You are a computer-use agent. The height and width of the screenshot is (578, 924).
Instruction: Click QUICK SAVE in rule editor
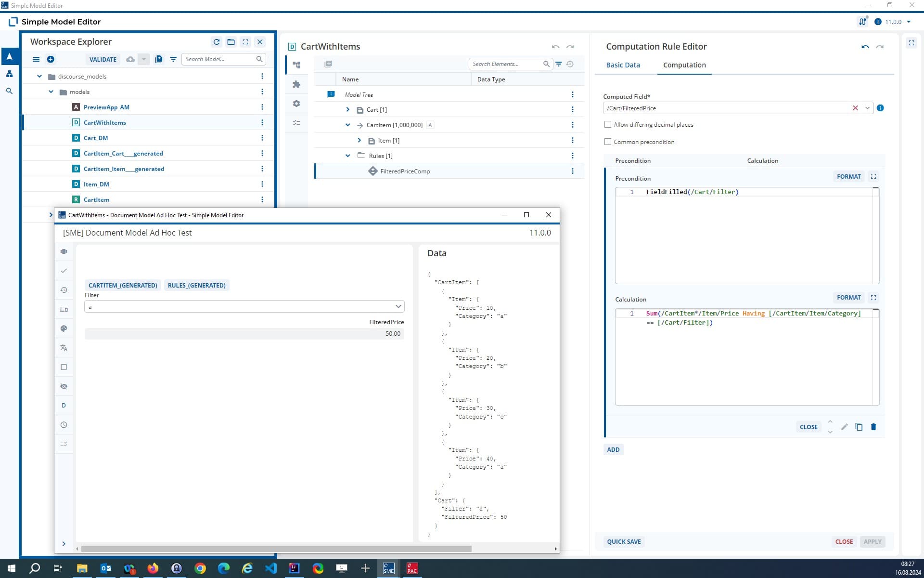pyautogui.click(x=624, y=541)
